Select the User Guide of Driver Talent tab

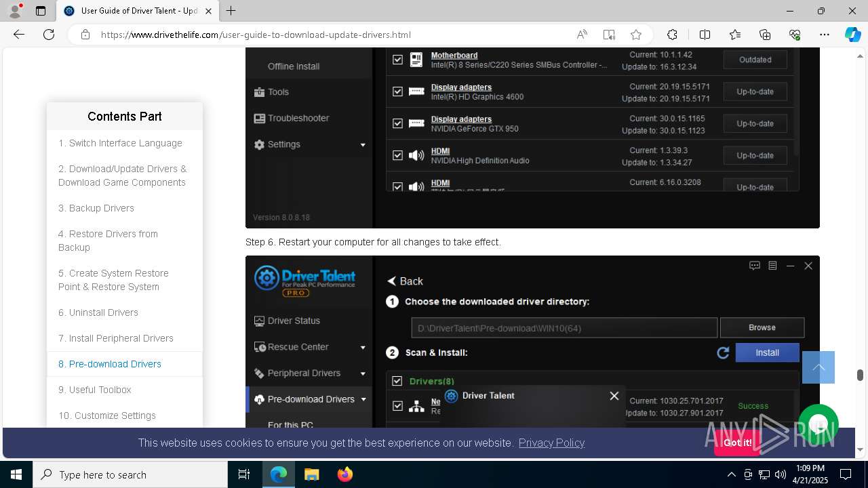137,11
